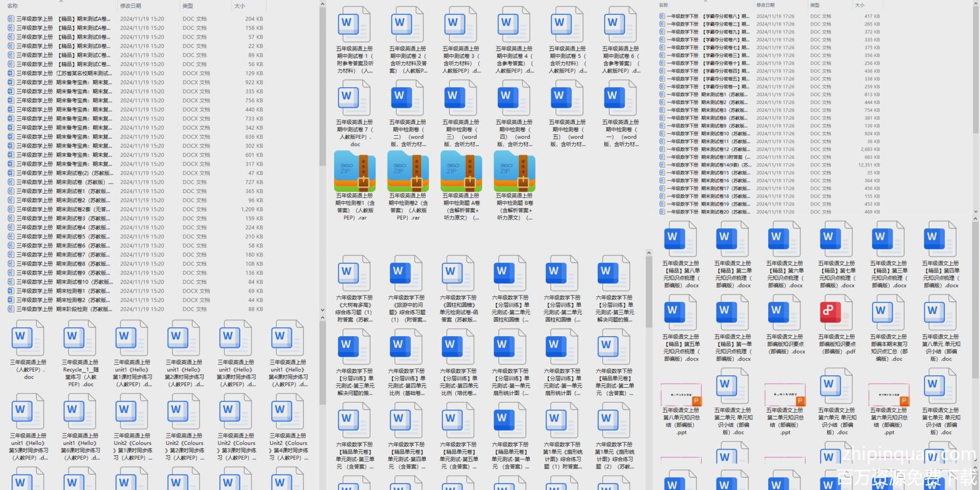Click 类型 column header in 三年级数学 list
Viewport: 980px width, 490px height.
click(188, 6)
